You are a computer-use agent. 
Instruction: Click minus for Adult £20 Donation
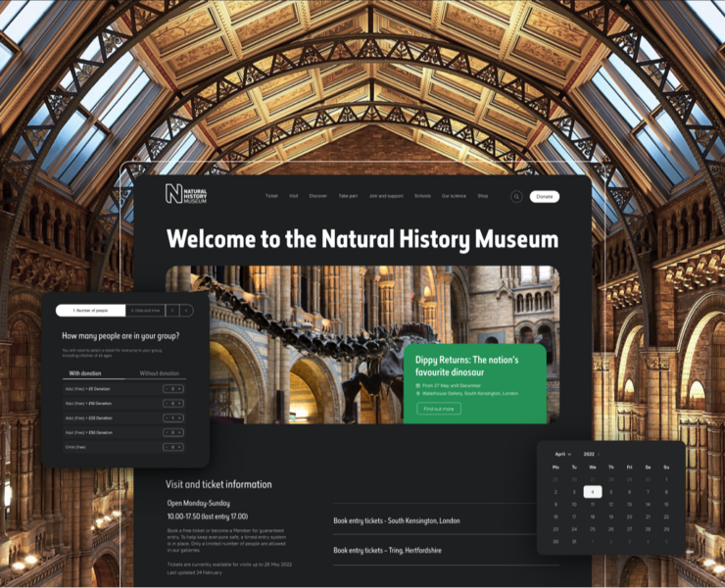(x=167, y=417)
